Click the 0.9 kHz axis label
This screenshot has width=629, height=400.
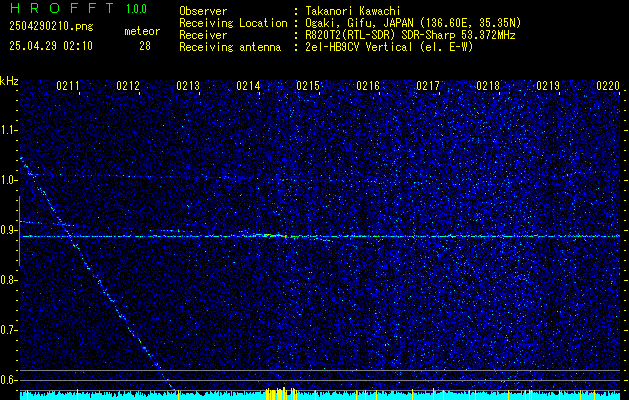point(9,230)
